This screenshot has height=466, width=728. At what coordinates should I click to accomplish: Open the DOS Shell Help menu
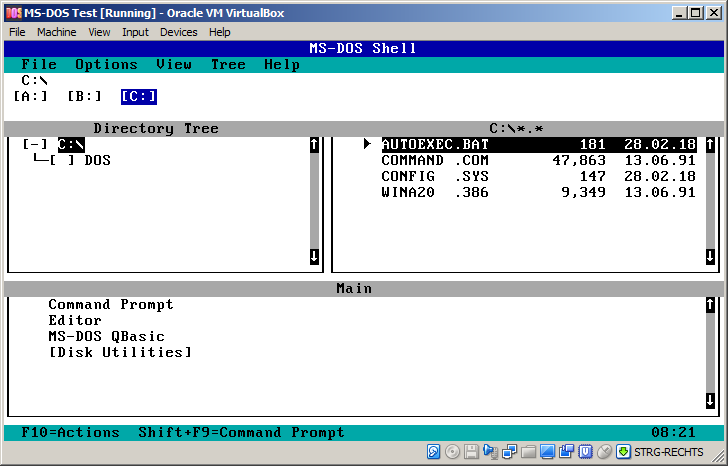coord(282,65)
